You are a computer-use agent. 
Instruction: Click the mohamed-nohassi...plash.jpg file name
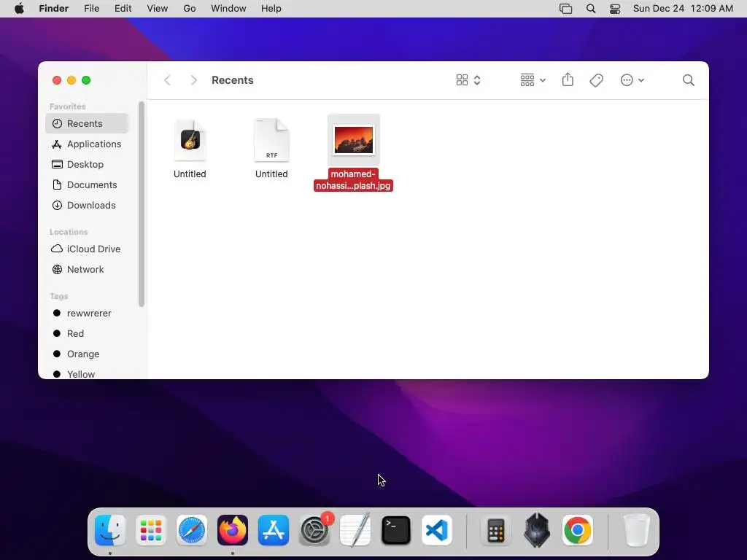point(353,180)
